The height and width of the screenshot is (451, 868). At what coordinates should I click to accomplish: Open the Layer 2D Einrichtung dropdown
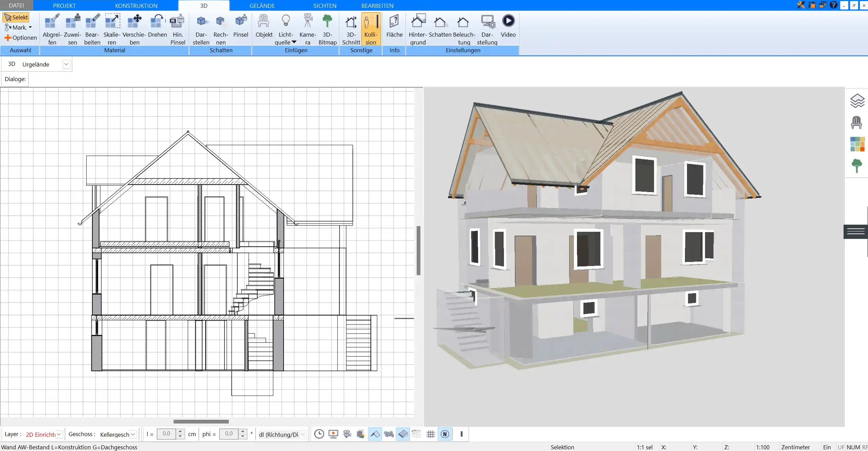[59, 434]
